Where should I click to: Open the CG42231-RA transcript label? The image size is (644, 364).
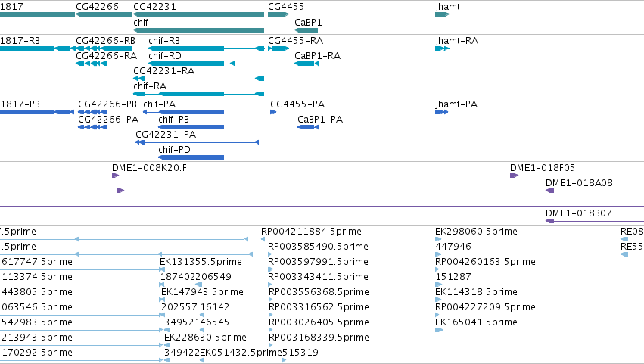coord(164,71)
